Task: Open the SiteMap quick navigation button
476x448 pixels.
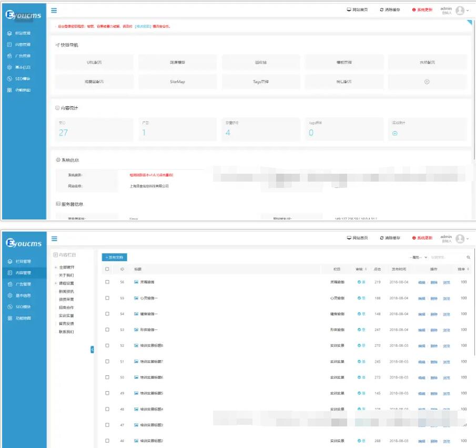Action: [177, 82]
